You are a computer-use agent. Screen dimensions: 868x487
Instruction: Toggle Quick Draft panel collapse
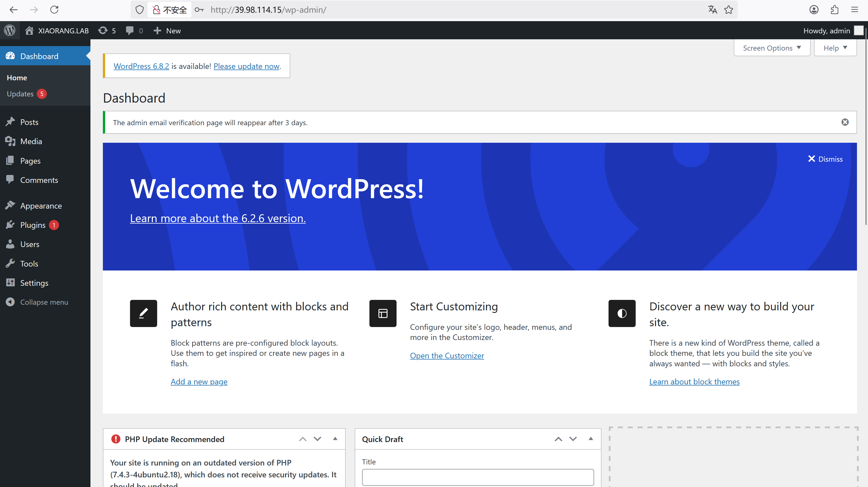(590, 439)
